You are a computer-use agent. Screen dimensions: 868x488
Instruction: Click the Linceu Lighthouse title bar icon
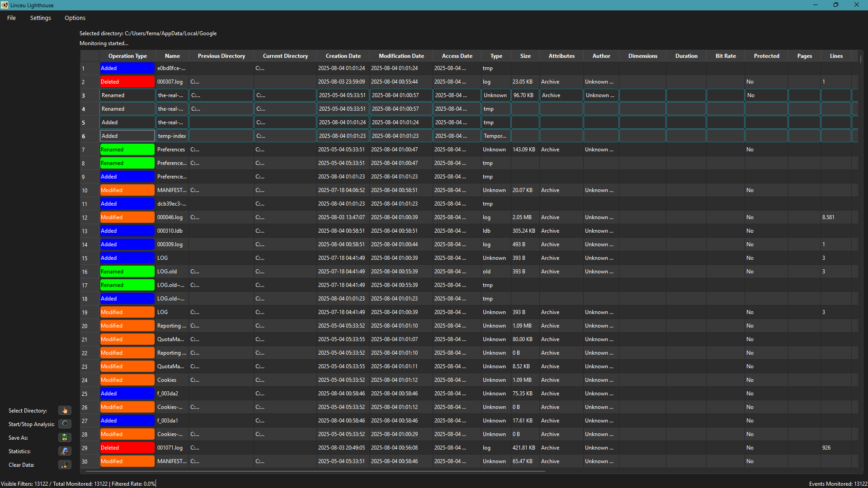[x=5, y=5]
